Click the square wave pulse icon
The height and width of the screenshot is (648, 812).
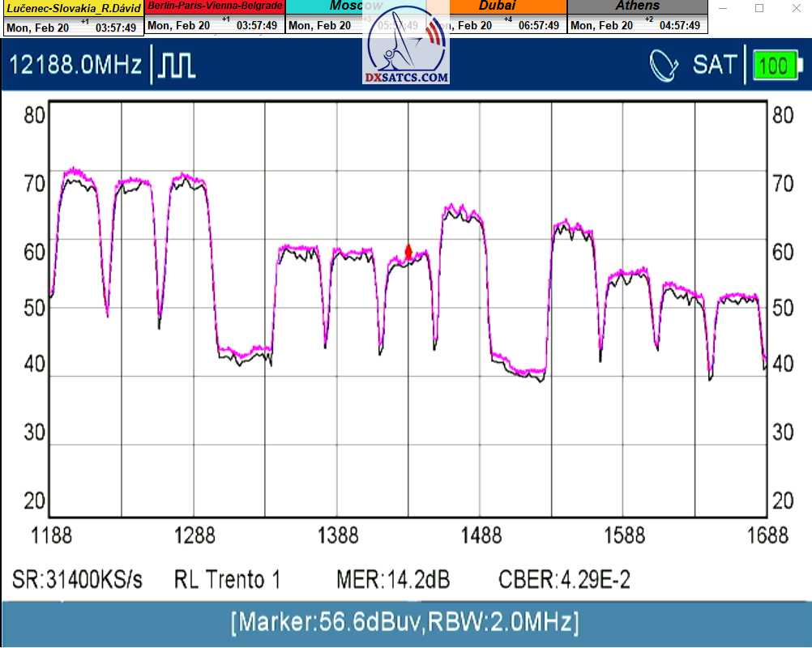pyautogui.click(x=177, y=66)
